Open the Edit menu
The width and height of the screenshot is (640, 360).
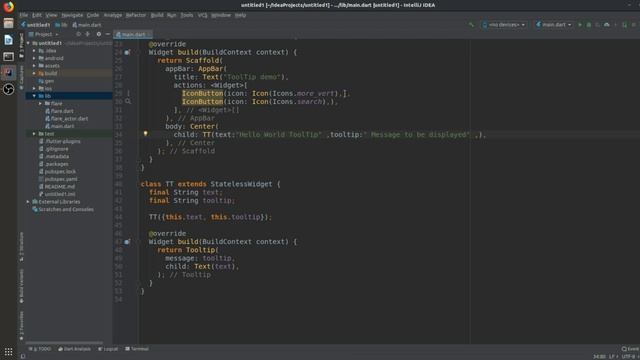coord(37,15)
